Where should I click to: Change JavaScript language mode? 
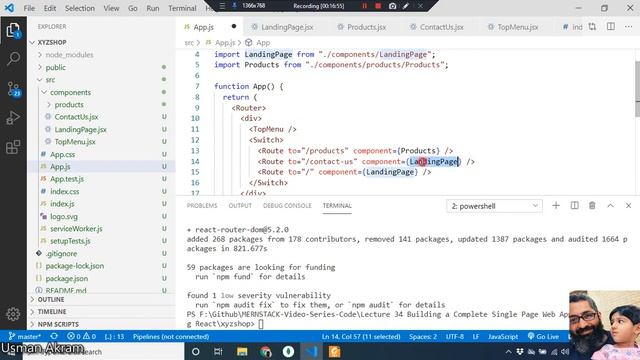pos(503,337)
